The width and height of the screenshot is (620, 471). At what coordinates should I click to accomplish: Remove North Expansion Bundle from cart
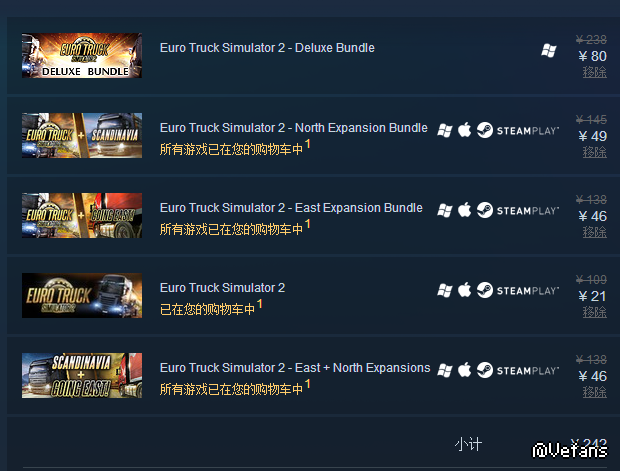pyautogui.click(x=594, y=152)
